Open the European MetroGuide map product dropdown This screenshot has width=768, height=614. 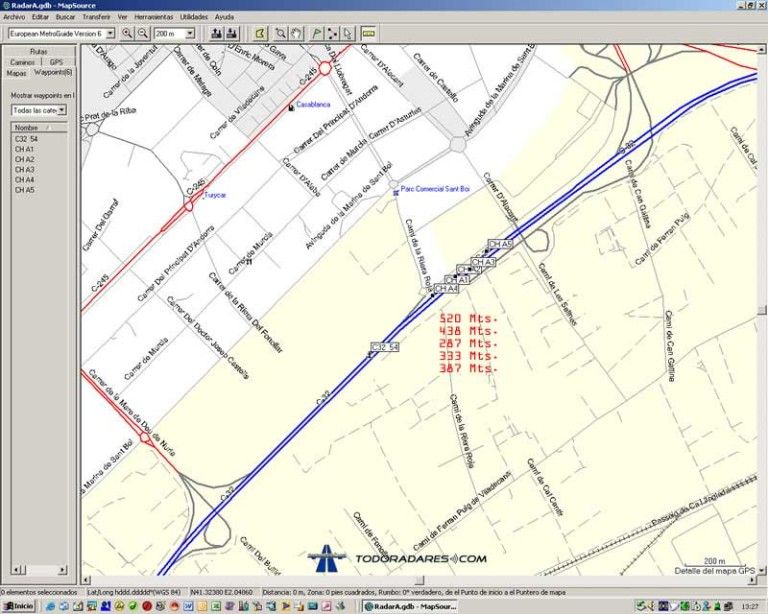pos(111,33)
